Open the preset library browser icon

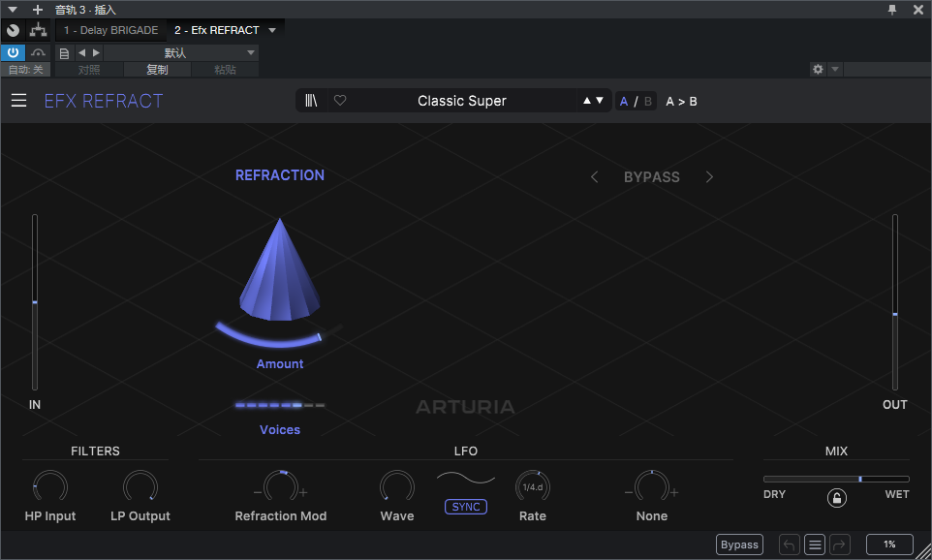(x=311, y=101)
